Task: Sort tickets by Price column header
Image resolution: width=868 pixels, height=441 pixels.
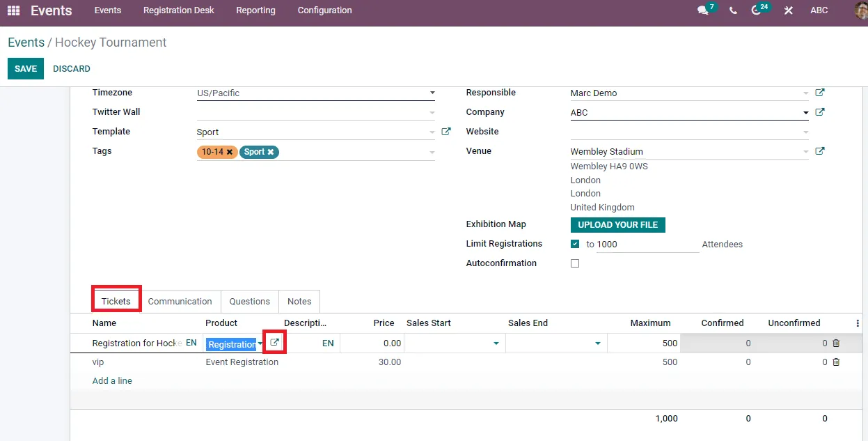Action: tap(384, 323)
